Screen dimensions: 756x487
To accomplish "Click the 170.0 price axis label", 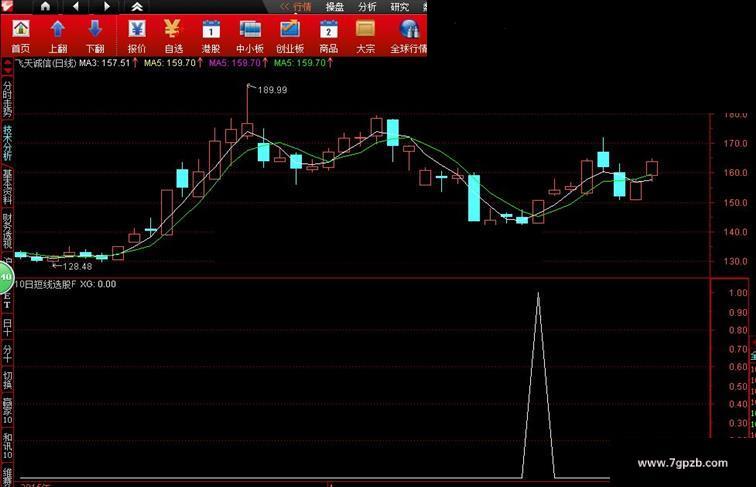I will [735, 143].
